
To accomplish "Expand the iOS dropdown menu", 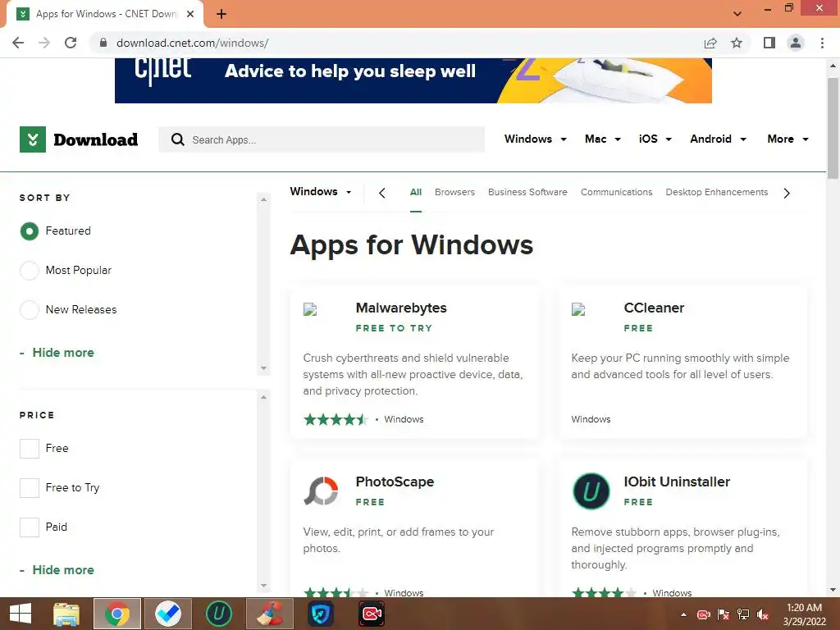I will click(x=655, y=139).
